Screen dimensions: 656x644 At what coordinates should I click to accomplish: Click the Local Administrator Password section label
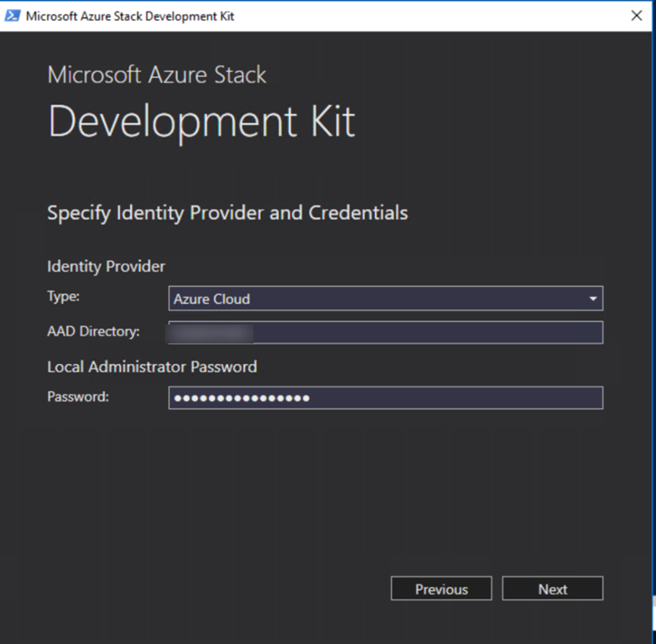click(152, 366)
